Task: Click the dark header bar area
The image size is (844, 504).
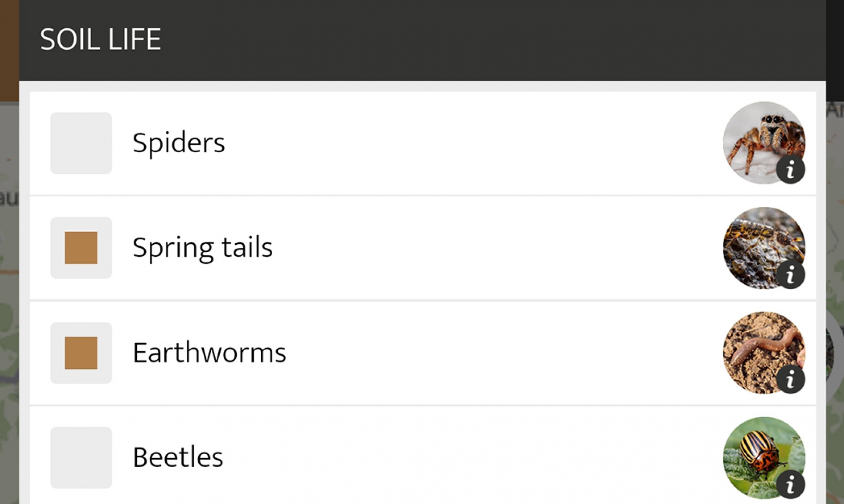Action: 463,39
